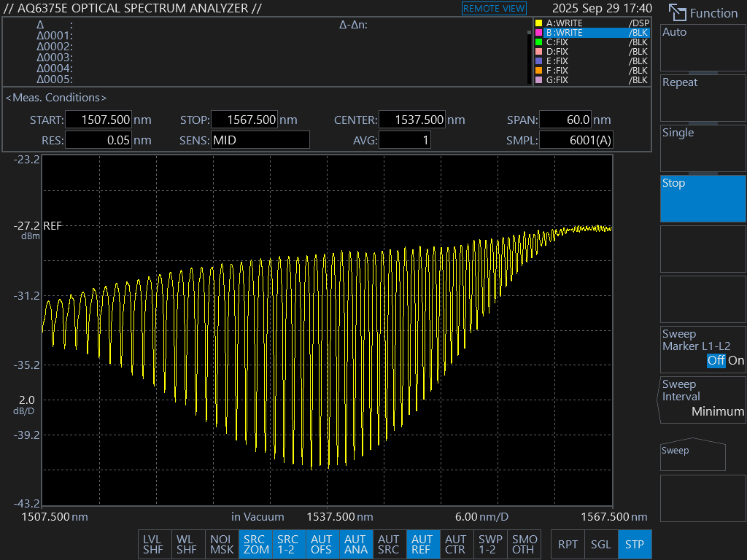Open the Sweep menu tab
Image resolution: width=747 pixels, height=560 pixels.
tap(692, 455)
